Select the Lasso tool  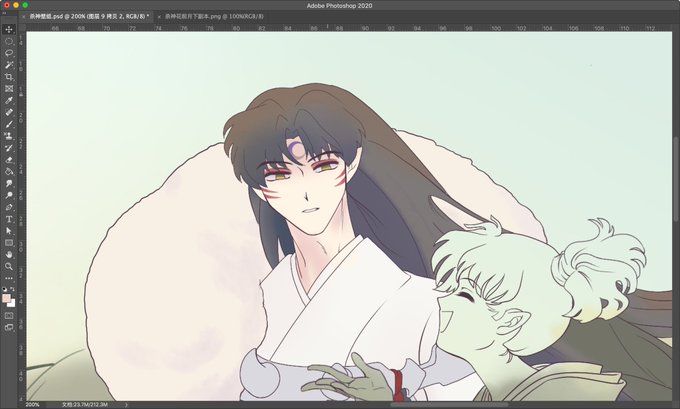9,53
